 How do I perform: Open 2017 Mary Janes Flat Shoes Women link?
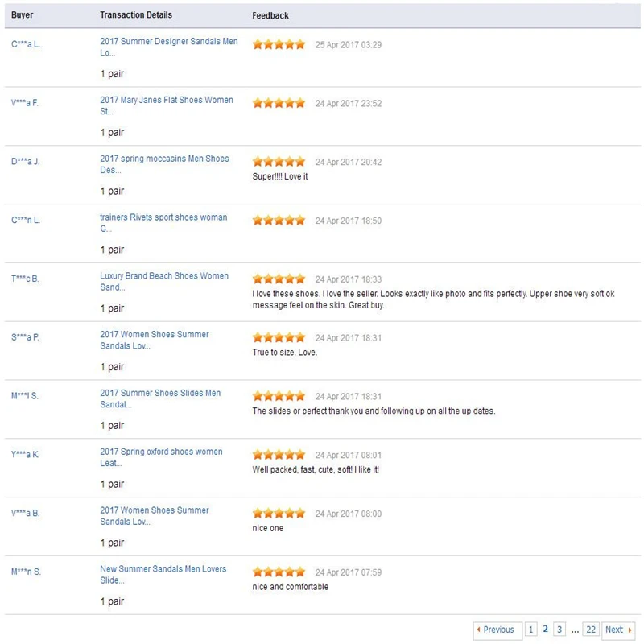click(x=167, y=105)
